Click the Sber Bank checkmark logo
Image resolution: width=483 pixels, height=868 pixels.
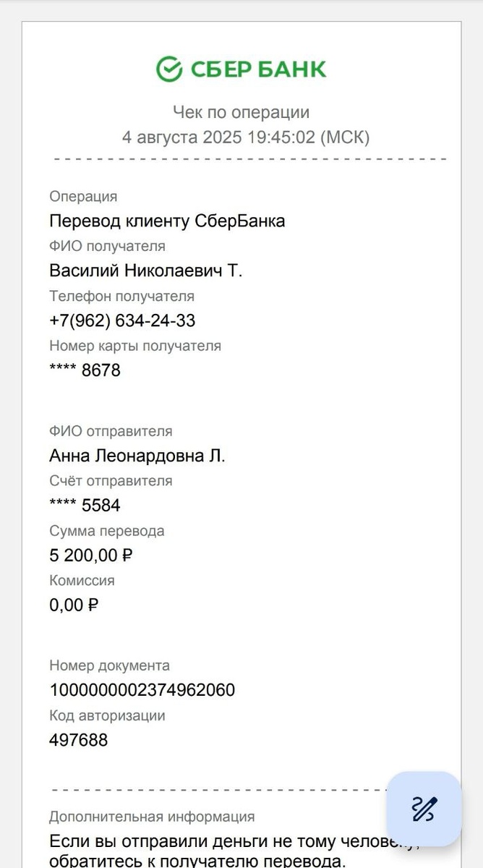pos(169,69)
